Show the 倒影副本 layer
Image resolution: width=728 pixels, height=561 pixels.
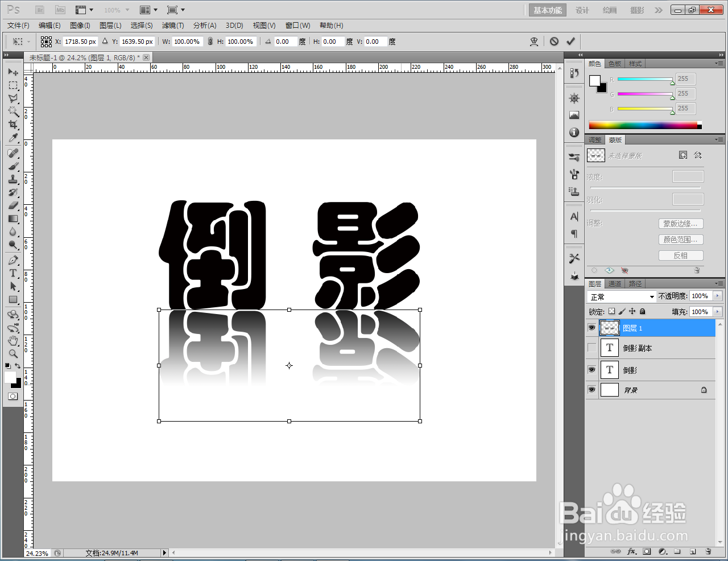[592, 348]
